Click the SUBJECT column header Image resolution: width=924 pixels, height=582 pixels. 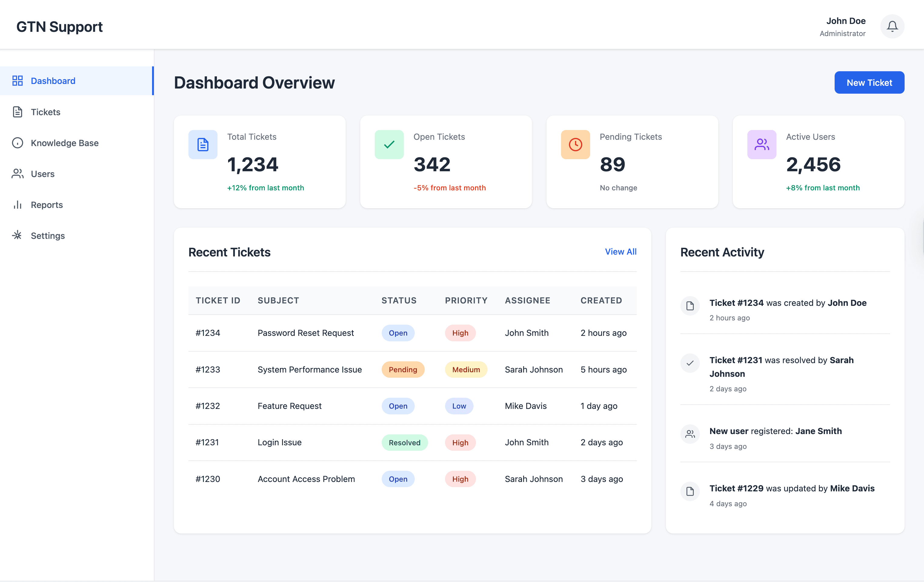coord(278,300)
